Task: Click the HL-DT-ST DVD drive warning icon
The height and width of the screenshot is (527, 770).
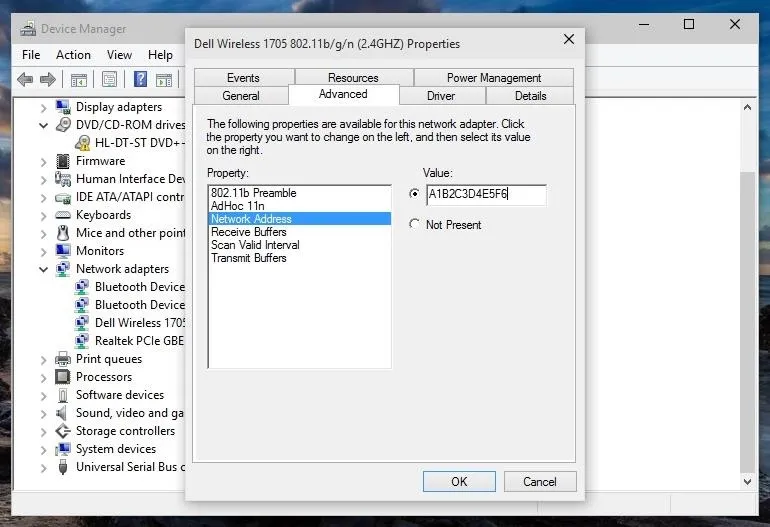Action: tap(82, 142)
